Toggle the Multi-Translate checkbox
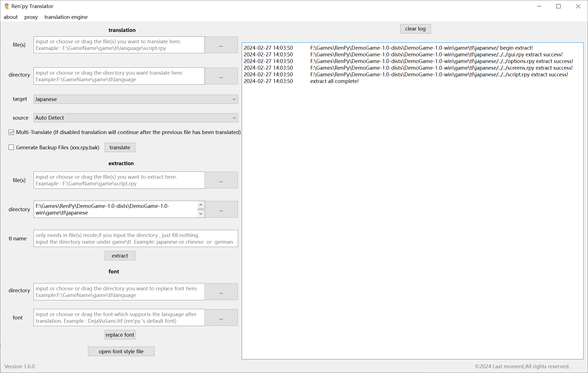Image resolution: width=588 pixels, height=373 pixels. pyautogui.click(x=11, y=132)
